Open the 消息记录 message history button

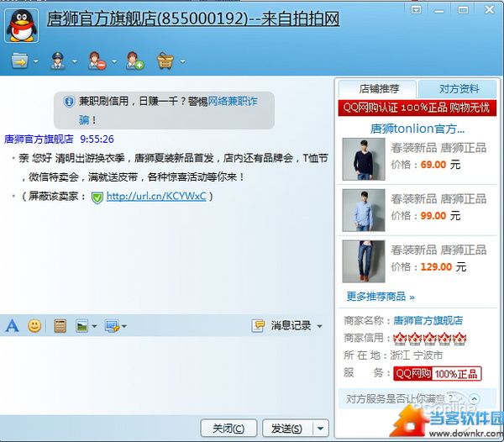click(x=291, y=326)
